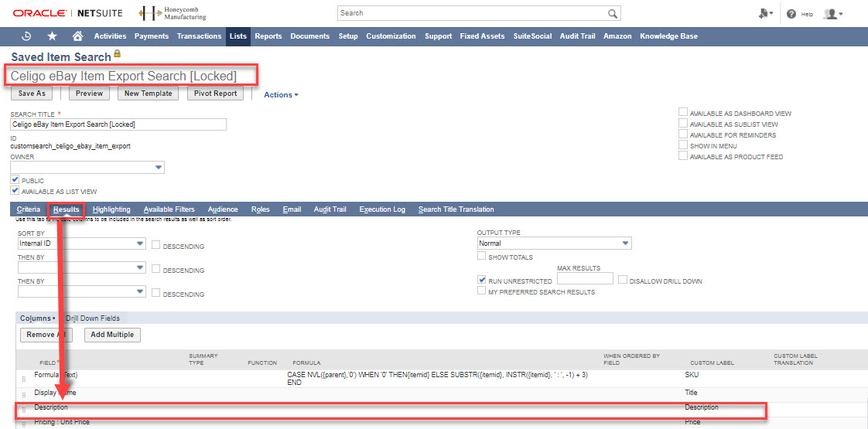Click the Remove All button
Image resolution: width=868 pixels, height=429 pixels.
(x=48, y=335)
